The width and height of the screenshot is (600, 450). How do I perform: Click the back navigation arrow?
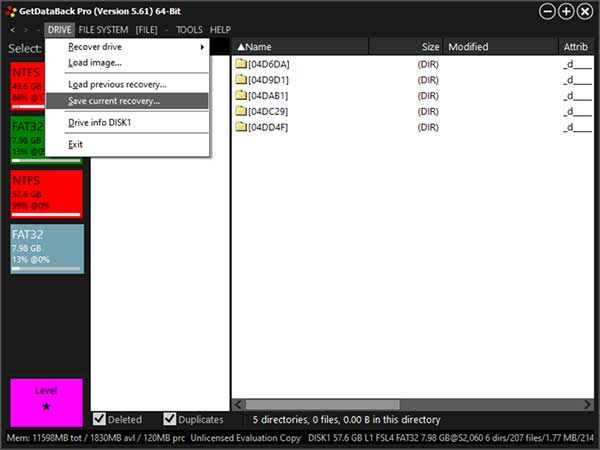click(x=12, y=30)
